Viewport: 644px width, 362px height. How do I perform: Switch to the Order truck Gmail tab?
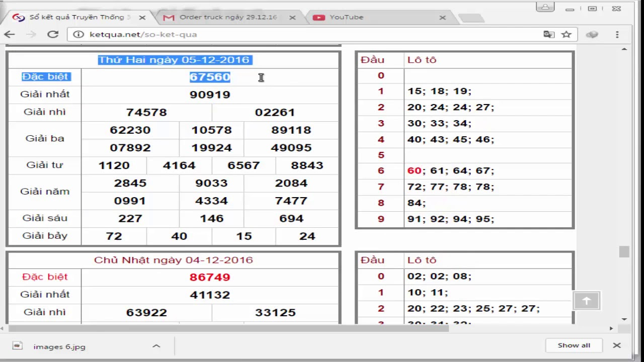pos(227,17)
